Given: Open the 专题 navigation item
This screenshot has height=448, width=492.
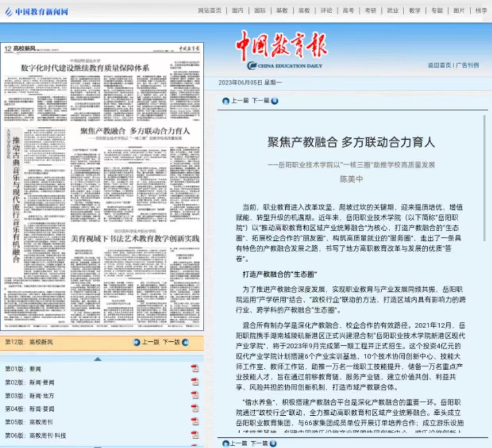Looking at the screenshot, I should tap(437, 11).
